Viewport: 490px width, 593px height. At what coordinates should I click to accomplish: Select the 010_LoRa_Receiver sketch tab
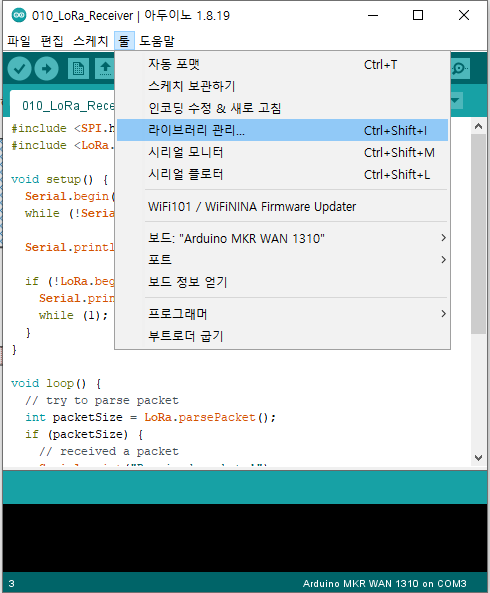[63, 105]
